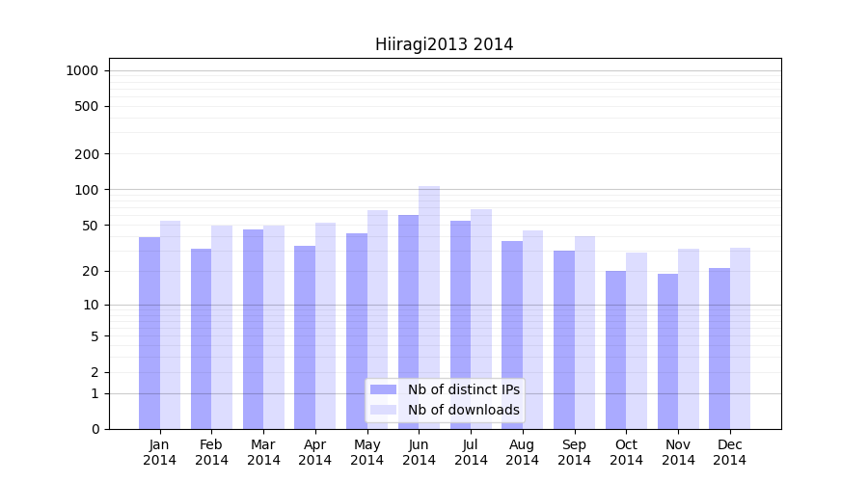Click the 200 y-axis tick label
868x482 pixels.
pos(87,154)
